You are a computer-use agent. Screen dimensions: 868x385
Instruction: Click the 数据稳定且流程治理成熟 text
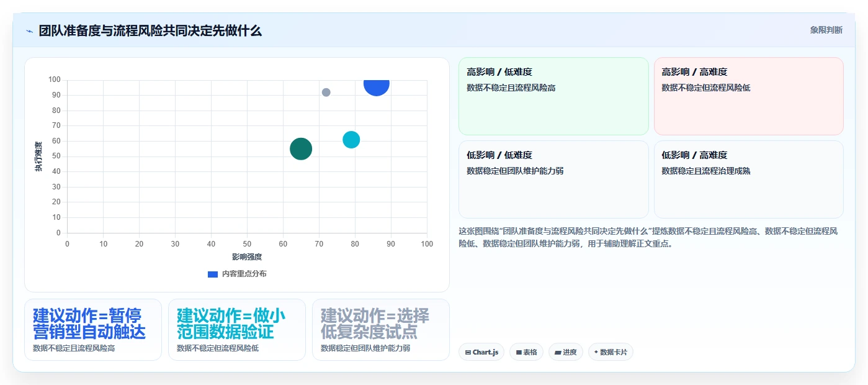pyautogui.click(x=706, y=171)
